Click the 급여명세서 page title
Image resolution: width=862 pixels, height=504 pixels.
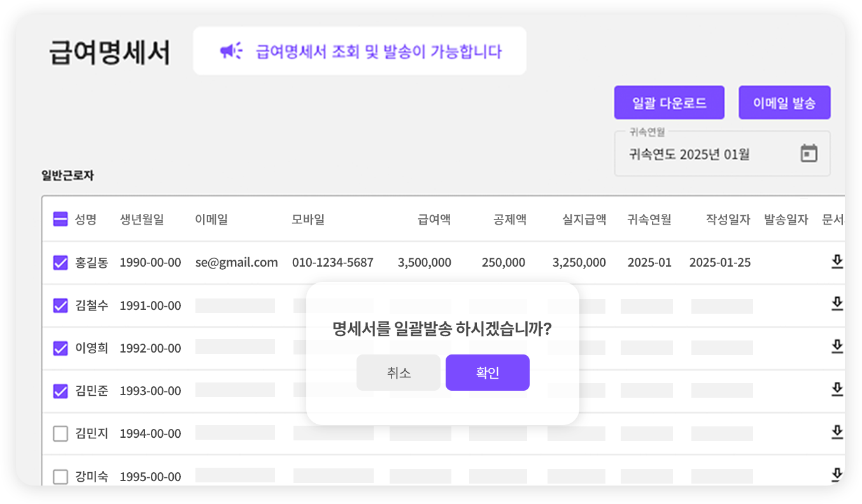pos(110,52)
